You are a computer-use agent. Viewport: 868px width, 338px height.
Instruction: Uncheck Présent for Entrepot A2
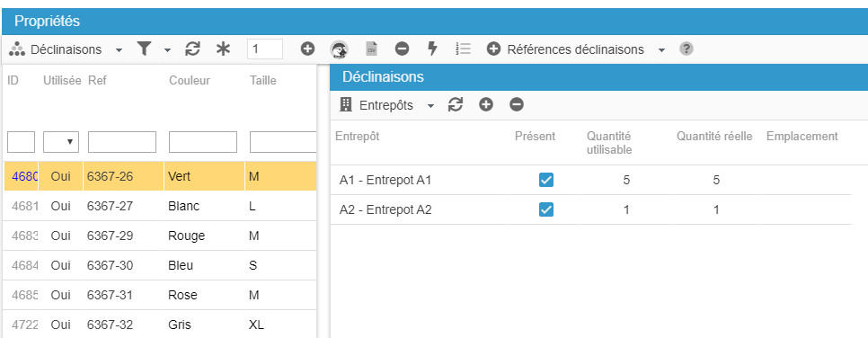[x=545, y=210]
